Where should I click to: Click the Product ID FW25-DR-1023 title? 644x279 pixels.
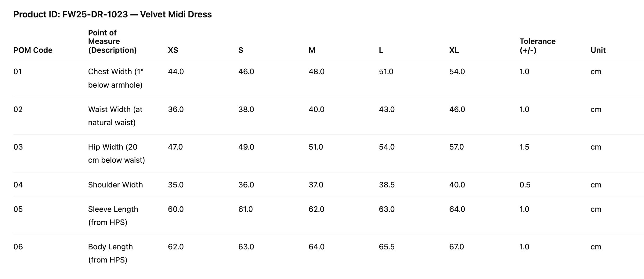[112, 14]
